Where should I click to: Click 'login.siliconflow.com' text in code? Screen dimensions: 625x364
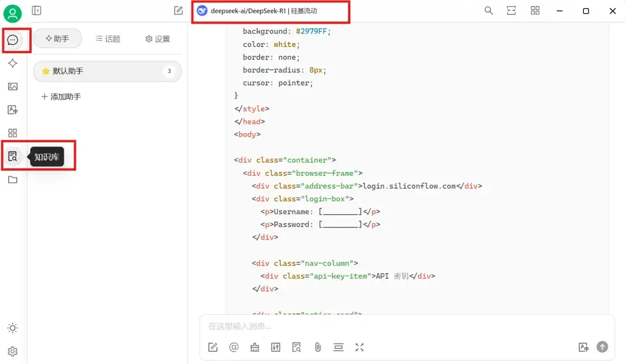pyautogui.click(x=409, y=186)
